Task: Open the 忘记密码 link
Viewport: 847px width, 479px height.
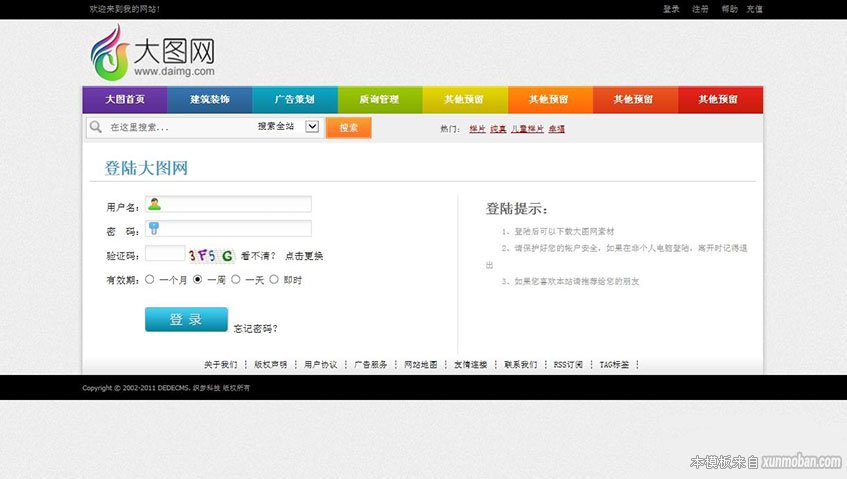Action: (x=256, y=328)
